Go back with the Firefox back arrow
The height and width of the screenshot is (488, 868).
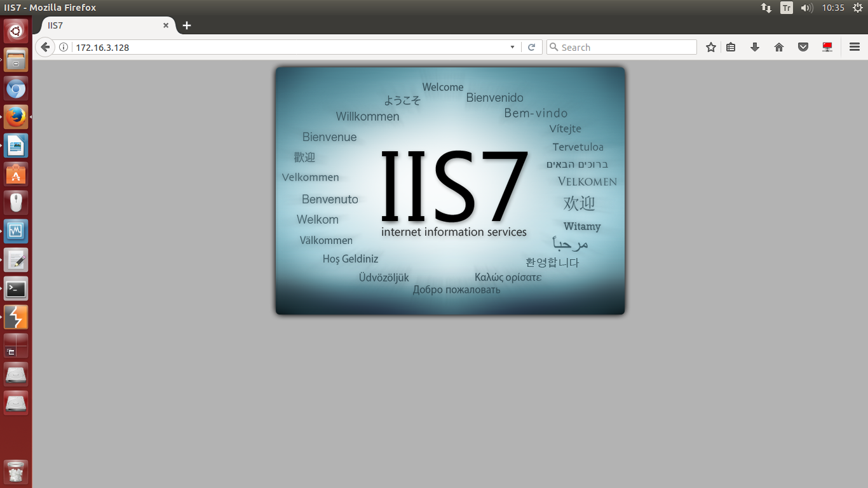(x=45, y=47)
